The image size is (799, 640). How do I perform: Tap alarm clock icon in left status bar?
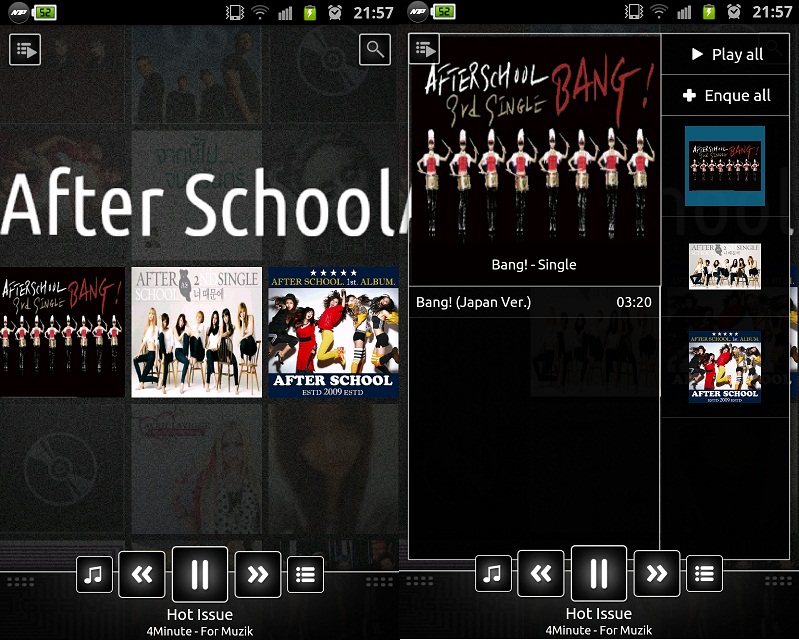(x=335, y=12)
